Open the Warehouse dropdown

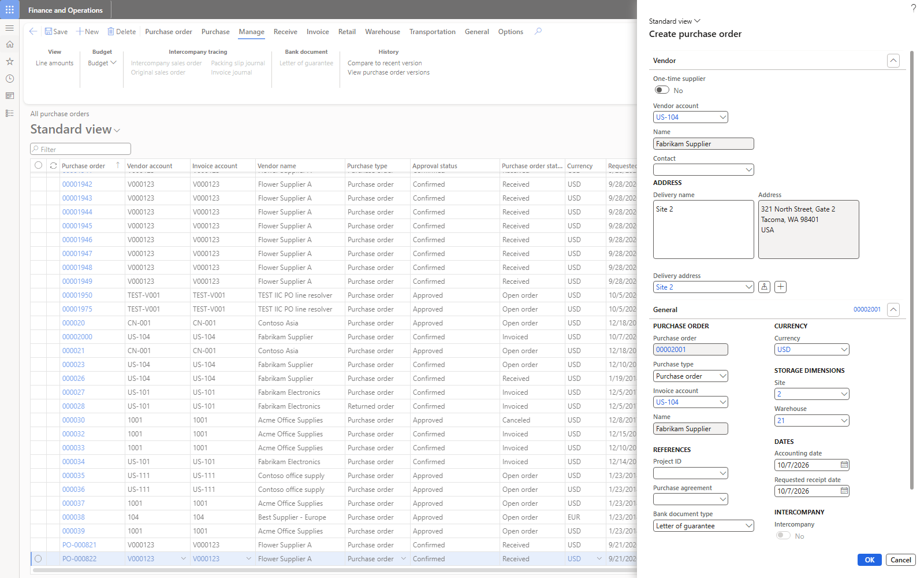pyautogui.click(x=844, y=421)
